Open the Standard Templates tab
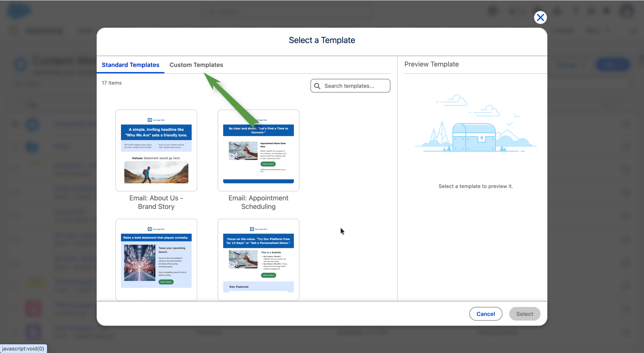644x353 pixels. 130,65
